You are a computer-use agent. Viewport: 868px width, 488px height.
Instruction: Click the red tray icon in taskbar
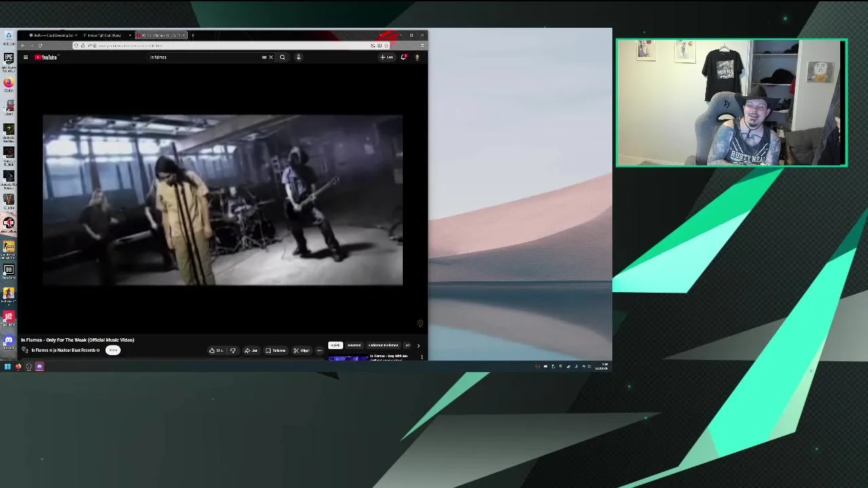pyautogui.click(x=538, y=367)
